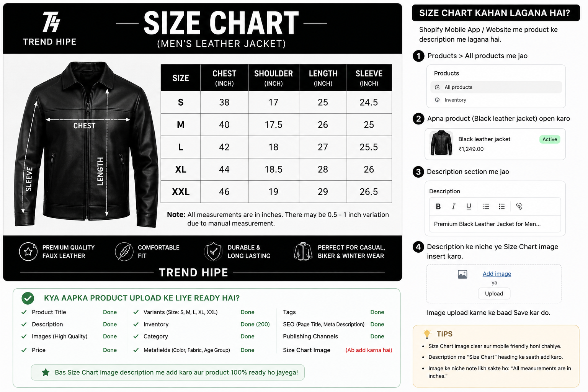Click the checkmark beside Product Title

24,312
